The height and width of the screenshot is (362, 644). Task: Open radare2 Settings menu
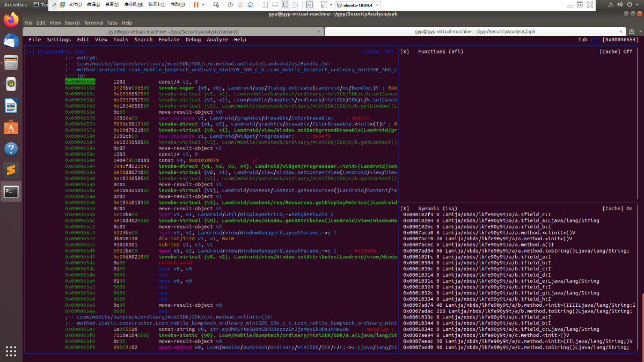(x=58, y=40)
